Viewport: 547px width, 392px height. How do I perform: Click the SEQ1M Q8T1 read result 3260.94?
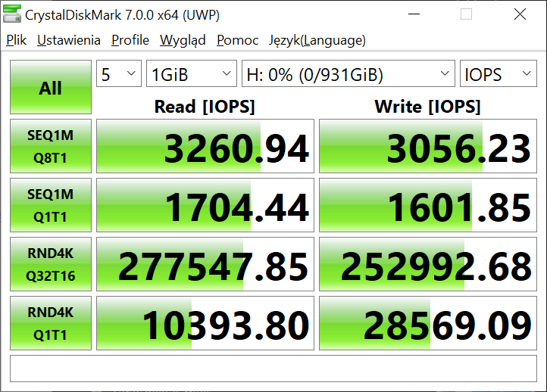[205, 146]
